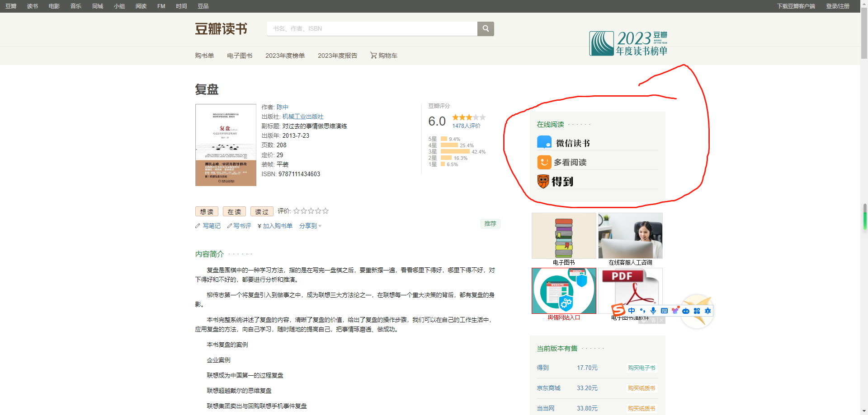Activate Sogou voice input microphone

(x=653, y=311)
